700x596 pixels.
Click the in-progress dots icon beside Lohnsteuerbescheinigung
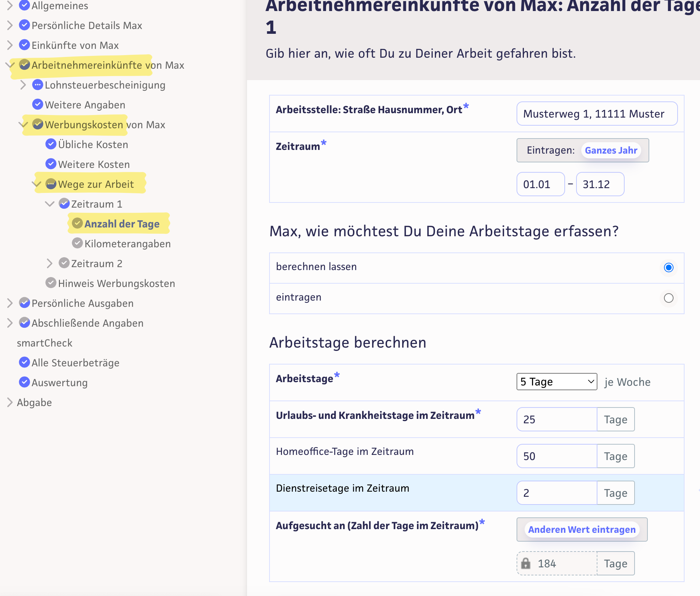(x=37, y=85)
